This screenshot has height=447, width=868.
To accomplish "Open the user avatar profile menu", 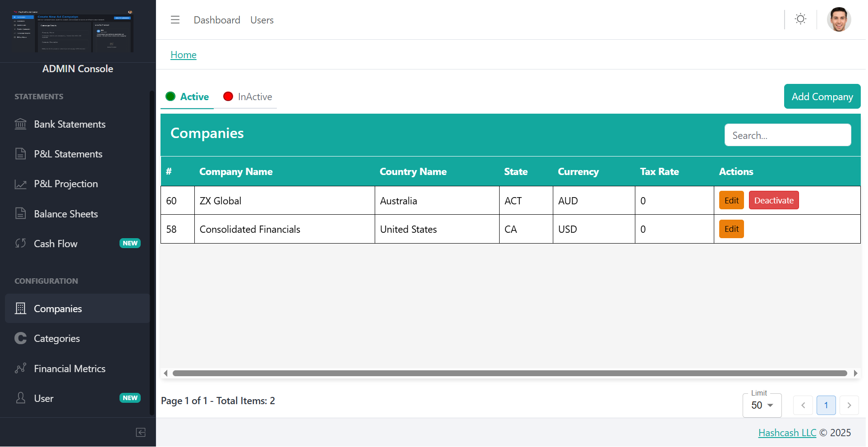I will tap(839, 20).
